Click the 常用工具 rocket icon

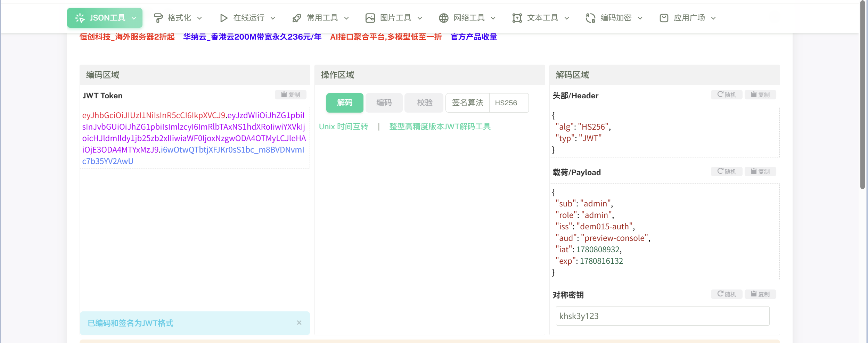point(297,18)
